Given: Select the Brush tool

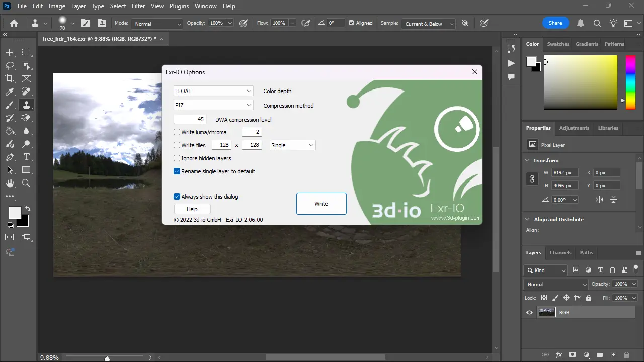Looking at the screenshot, I should [10, 105].
